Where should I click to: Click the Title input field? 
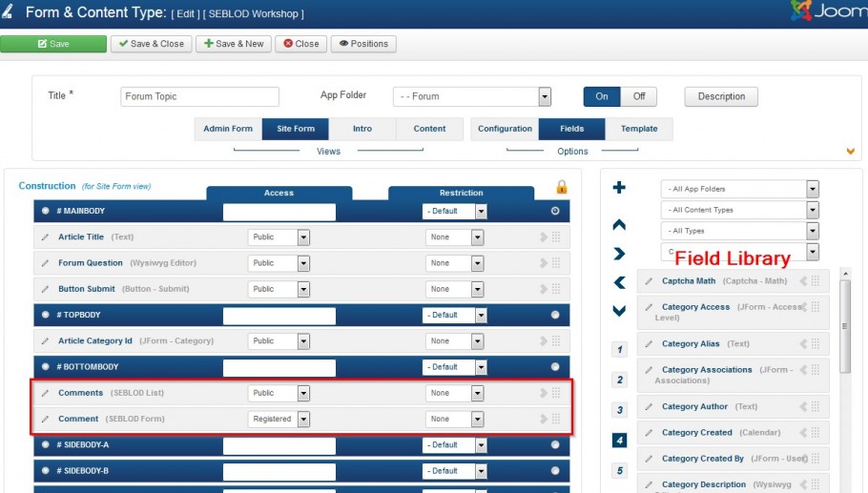200,96
